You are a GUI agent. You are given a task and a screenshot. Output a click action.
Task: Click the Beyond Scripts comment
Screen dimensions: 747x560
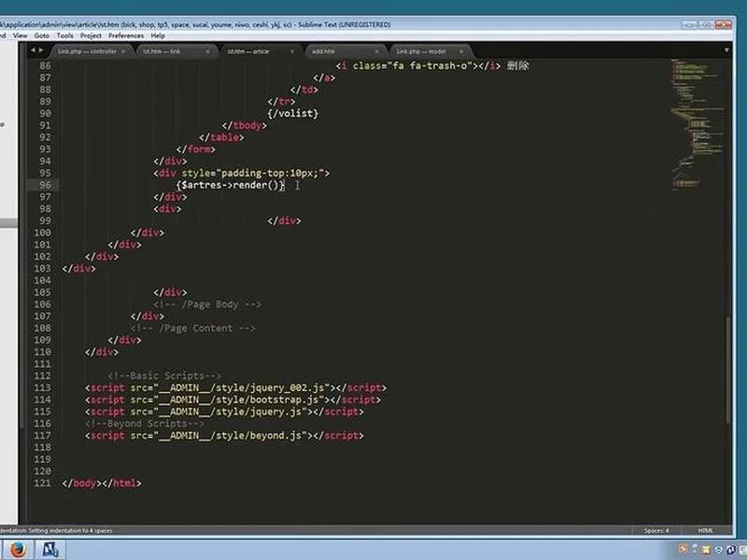coord(145,424)
